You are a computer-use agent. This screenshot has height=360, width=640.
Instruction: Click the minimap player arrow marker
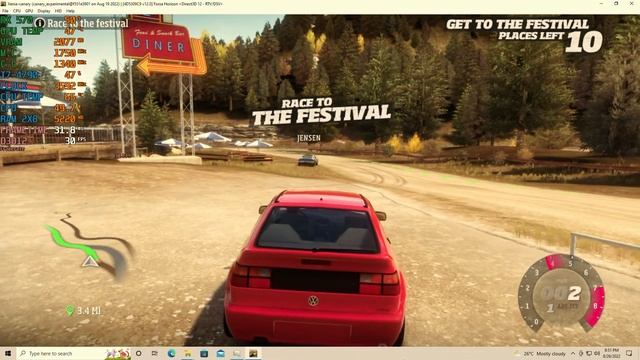click(x=90, y=261)
